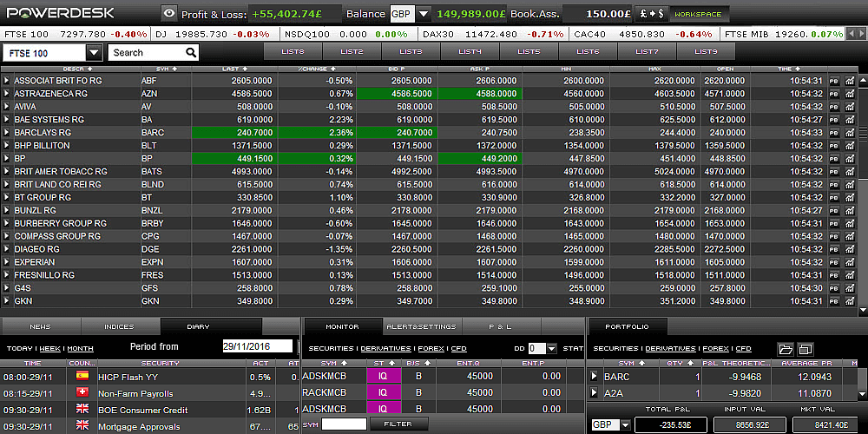The image size is (868, 434).
Task: Click the open folder icon in Portfolio
Action: coord(786,349)
